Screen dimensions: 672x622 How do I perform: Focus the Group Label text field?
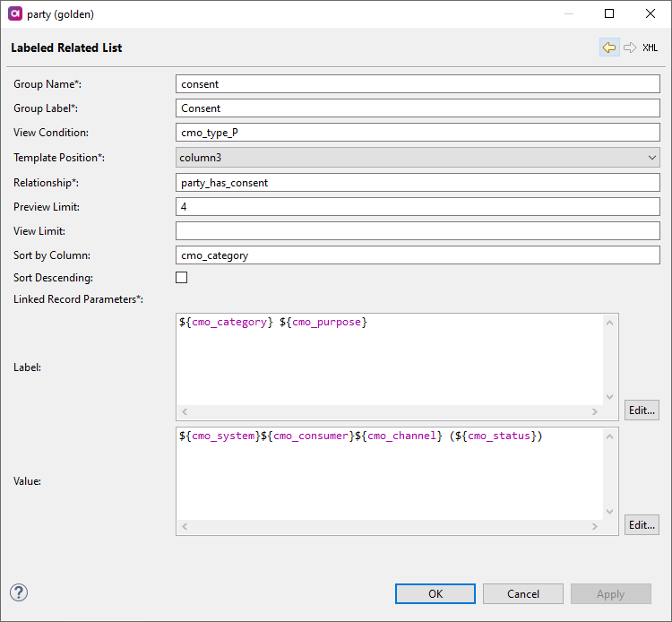[418, 108]
